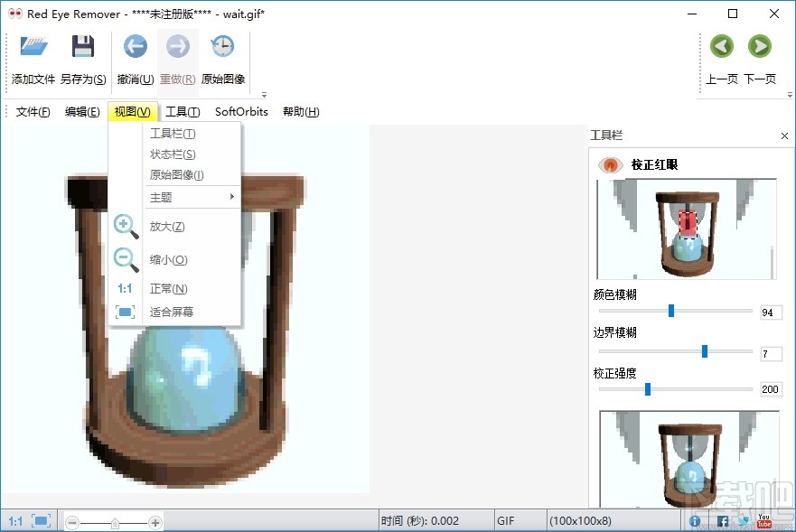Click the chevron below the Undo toolbar group
Image resolution: width=796 pixels, height=532 pixels.
(263, 94)
